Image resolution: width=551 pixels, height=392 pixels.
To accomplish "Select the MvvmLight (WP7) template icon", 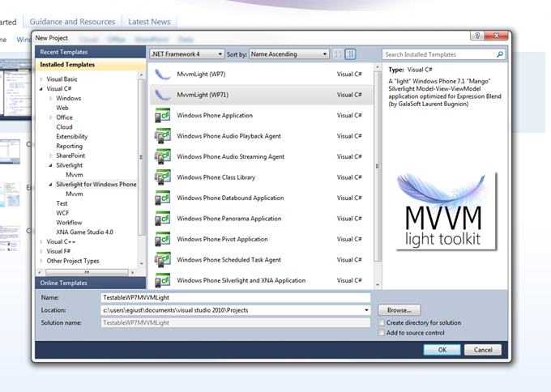I will tap(162, 75).
